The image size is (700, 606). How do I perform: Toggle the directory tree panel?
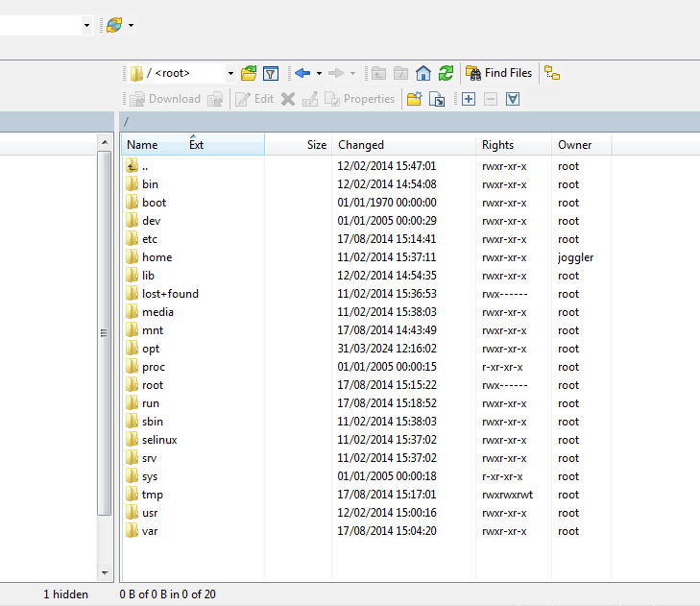tap(552, 73)
